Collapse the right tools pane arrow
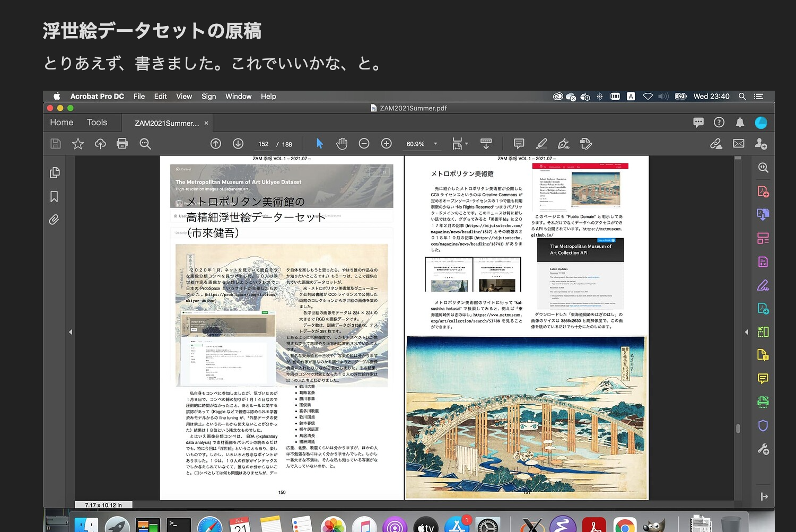This screenshot has width=796, height=532. pyautogui.click(x=746, y=332)
